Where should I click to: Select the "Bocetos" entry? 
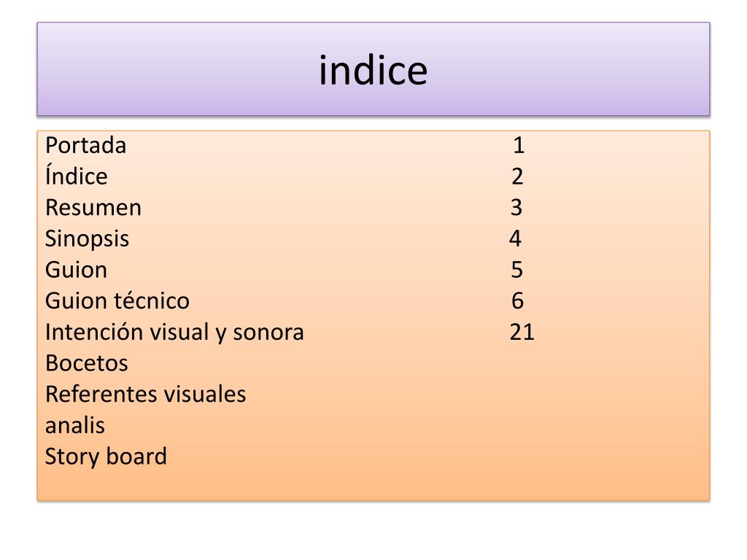pos(86,363)
